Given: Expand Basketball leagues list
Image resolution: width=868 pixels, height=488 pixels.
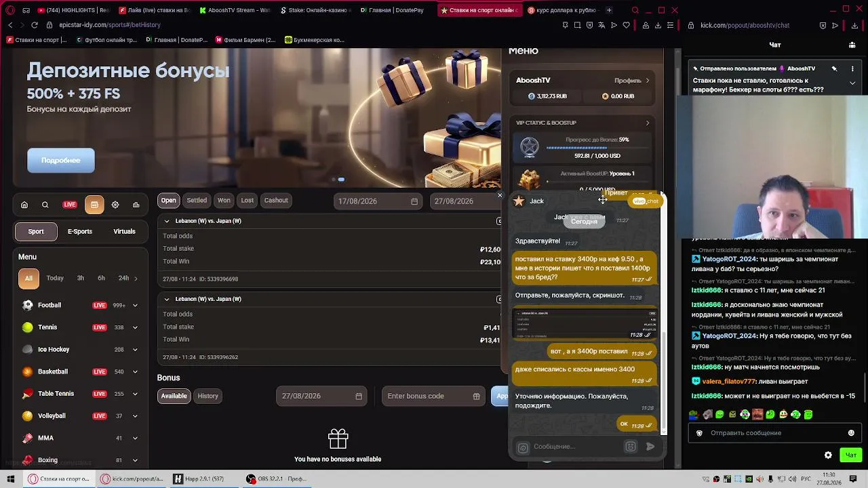Looking at the screenshot, I should pyautogui.click(x=135, y=372).
